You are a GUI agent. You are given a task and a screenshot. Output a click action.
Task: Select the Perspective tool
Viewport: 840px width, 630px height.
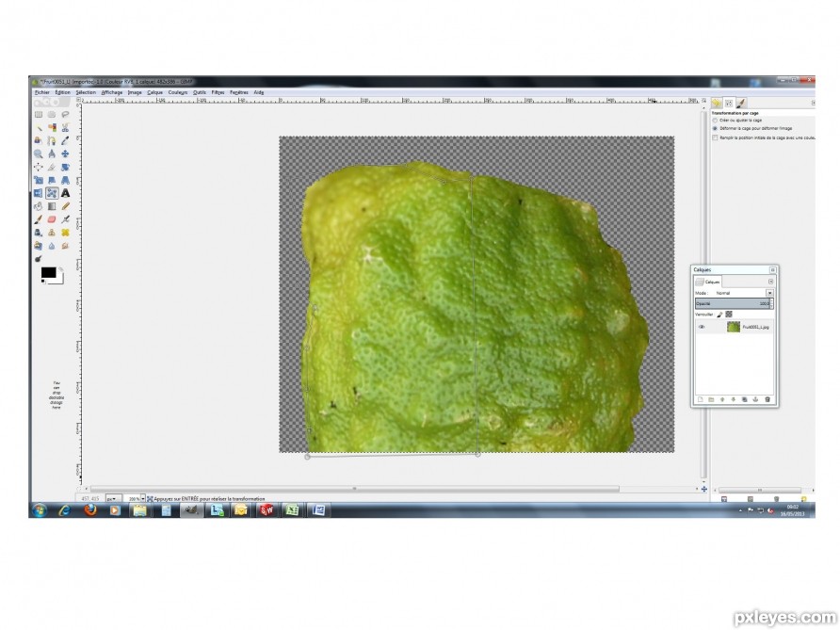coord(65,180)
